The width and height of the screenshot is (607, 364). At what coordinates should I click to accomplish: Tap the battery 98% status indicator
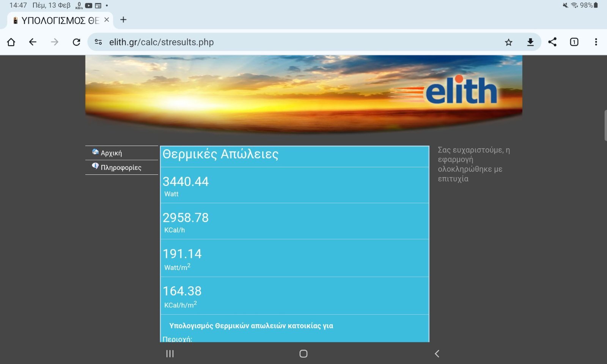(x=589, y=5)
